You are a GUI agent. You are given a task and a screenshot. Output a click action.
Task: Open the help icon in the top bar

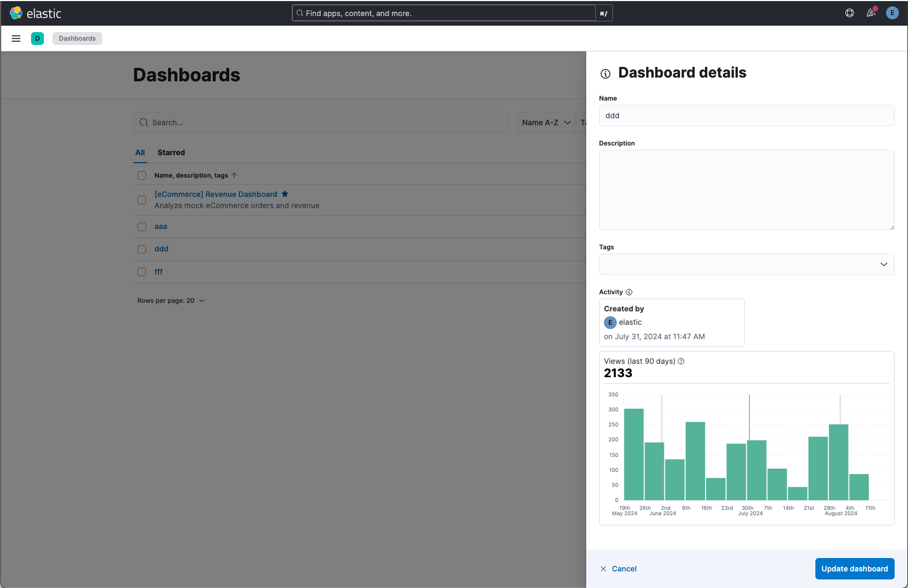point(849,13)
